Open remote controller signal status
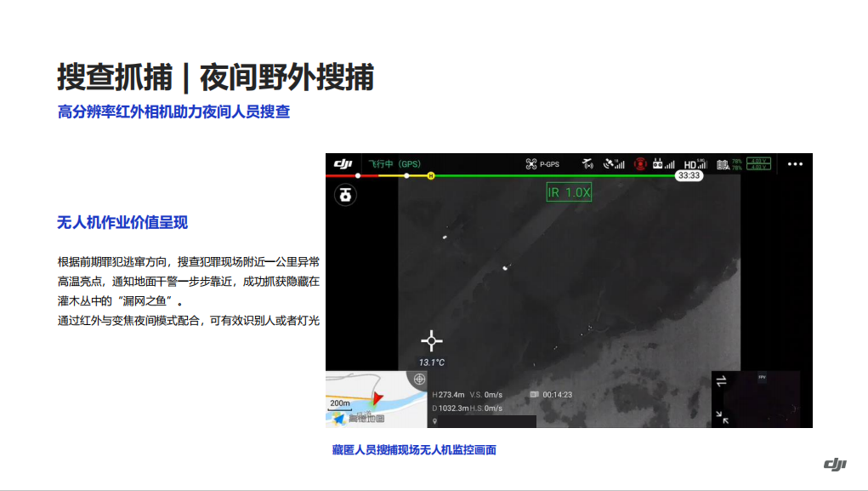The height and width of the screenshot is (491, 868). tap(665, 163)
